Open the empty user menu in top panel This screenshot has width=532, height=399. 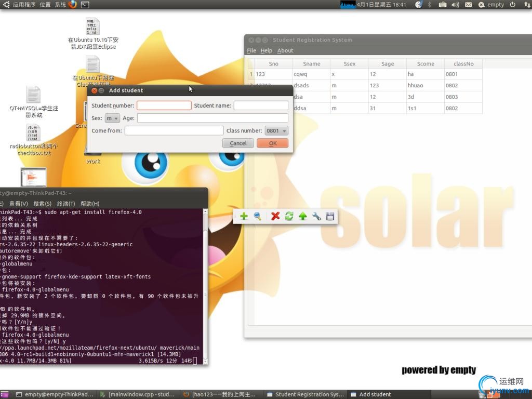point(491,4)
